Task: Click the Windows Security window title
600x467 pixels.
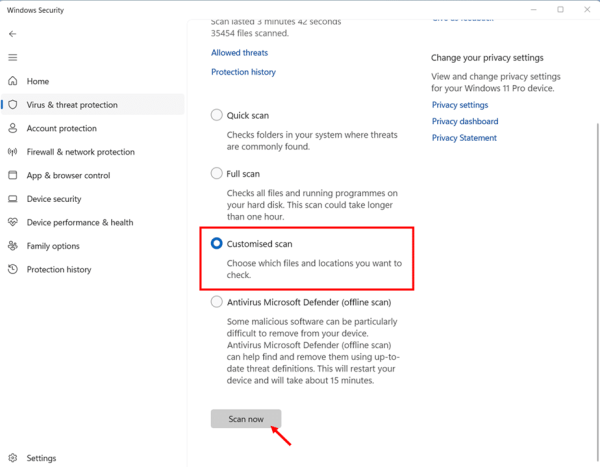Action: 35,10
